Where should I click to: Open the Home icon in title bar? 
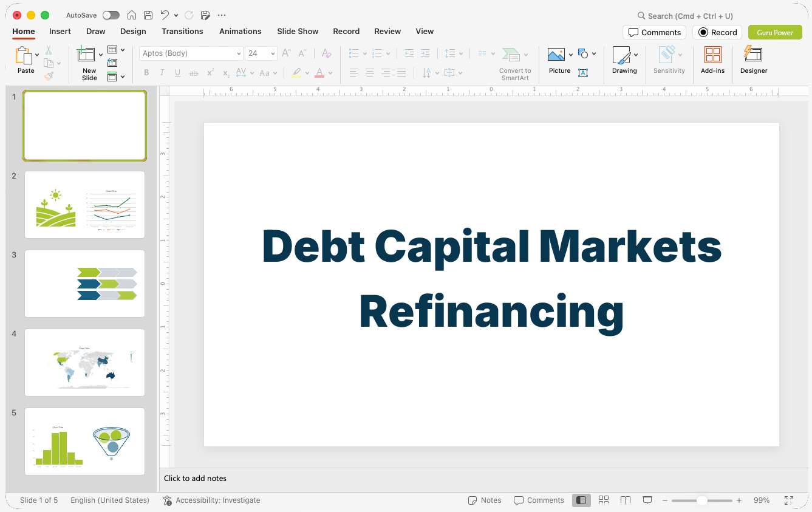[132, 15]
